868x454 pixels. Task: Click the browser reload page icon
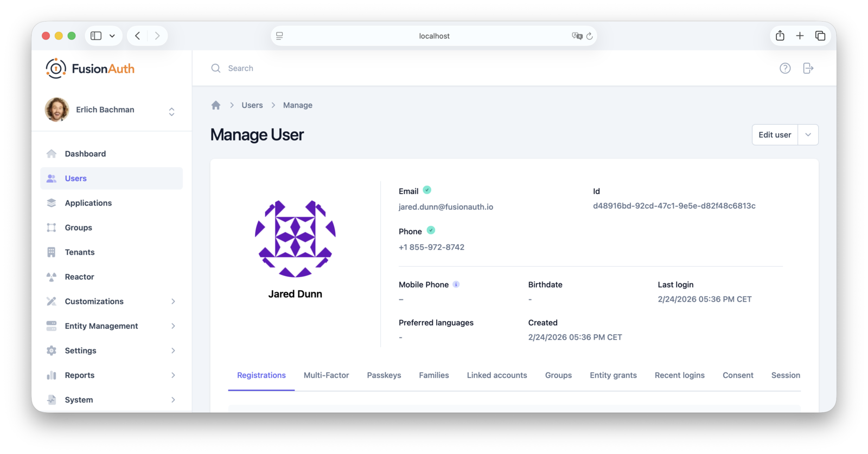589,36
